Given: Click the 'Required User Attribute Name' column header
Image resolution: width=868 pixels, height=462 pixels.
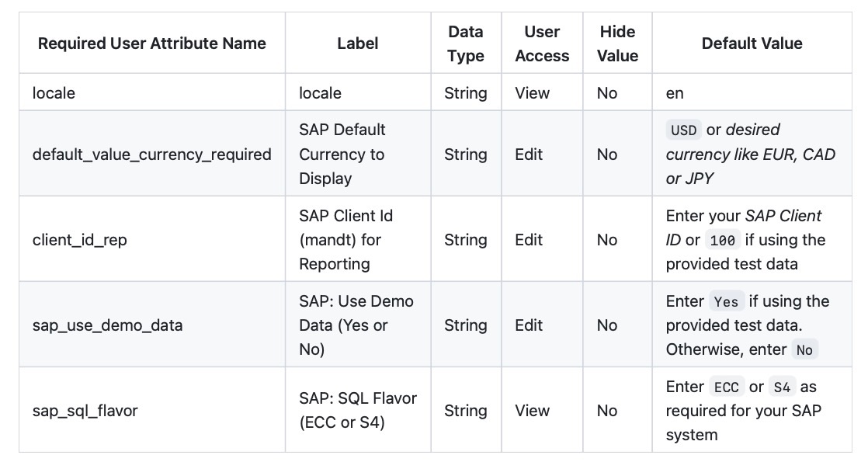Looking at the screenshot, I should click(x=151, y=43).
